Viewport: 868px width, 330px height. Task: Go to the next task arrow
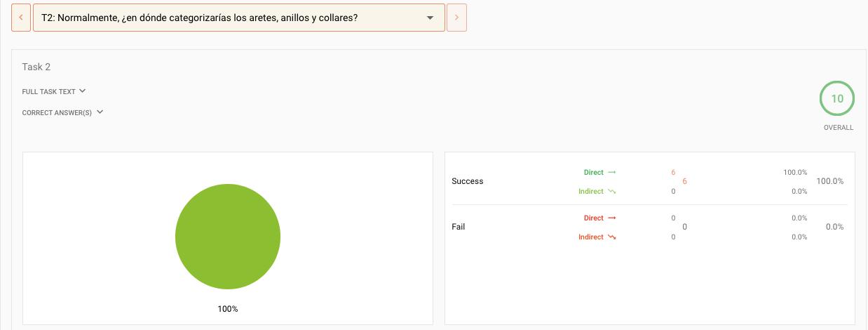pos(456,18)
